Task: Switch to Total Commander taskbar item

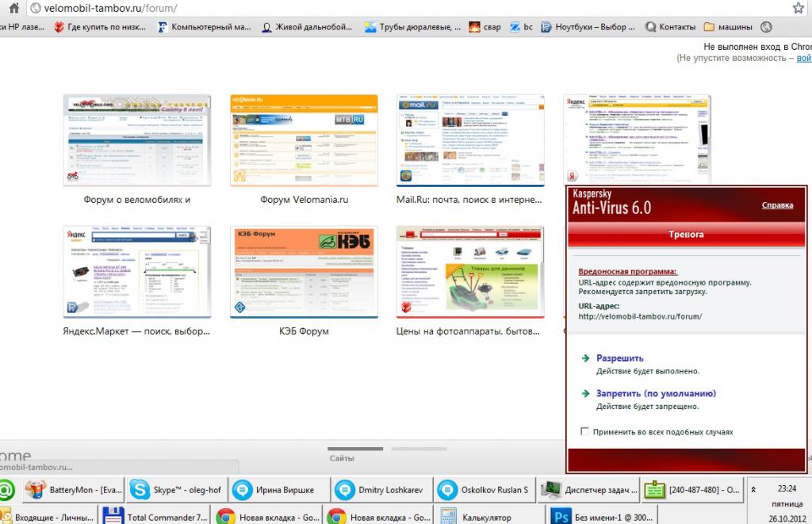Action: tap(156, 518)
